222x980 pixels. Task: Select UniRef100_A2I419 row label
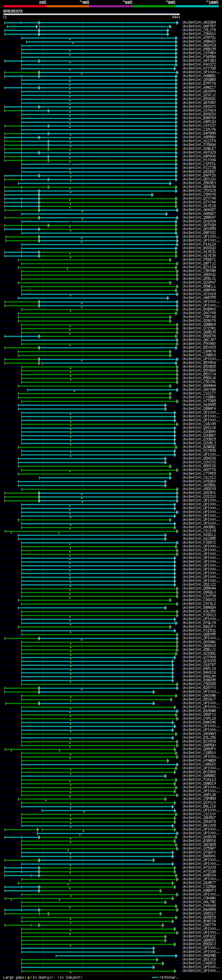(x=199, y=294)
